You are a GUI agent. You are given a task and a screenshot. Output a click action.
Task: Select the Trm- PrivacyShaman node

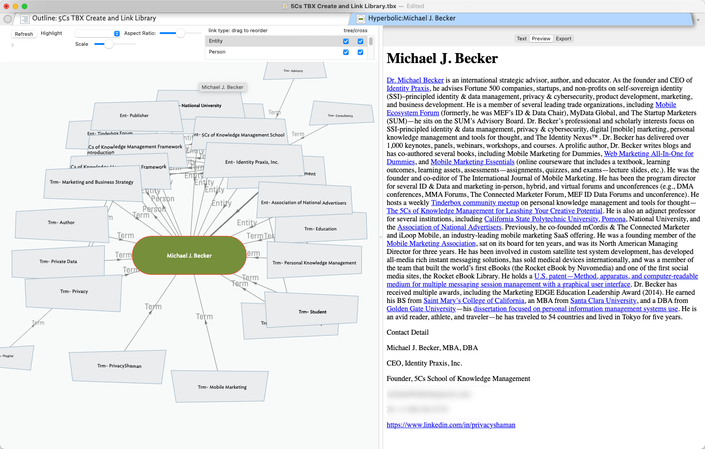click(119, 366)
